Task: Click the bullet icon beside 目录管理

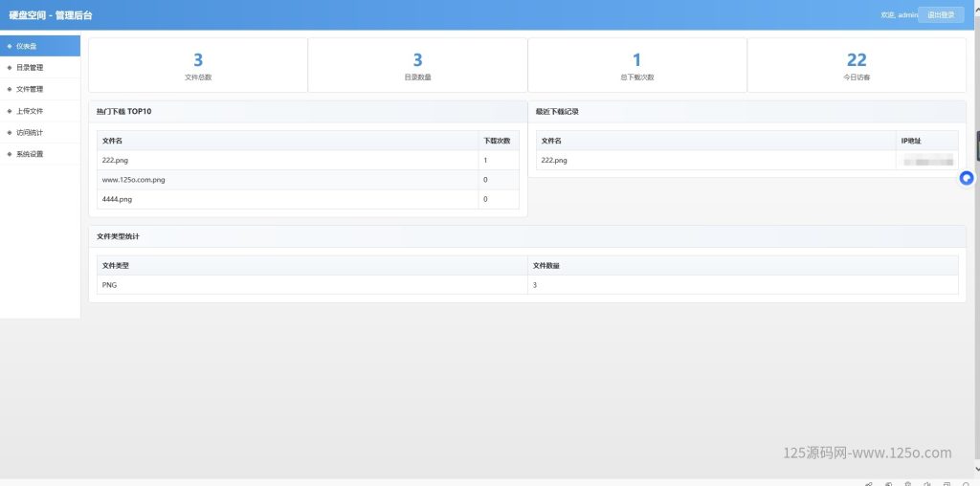Action: (9, 68)
